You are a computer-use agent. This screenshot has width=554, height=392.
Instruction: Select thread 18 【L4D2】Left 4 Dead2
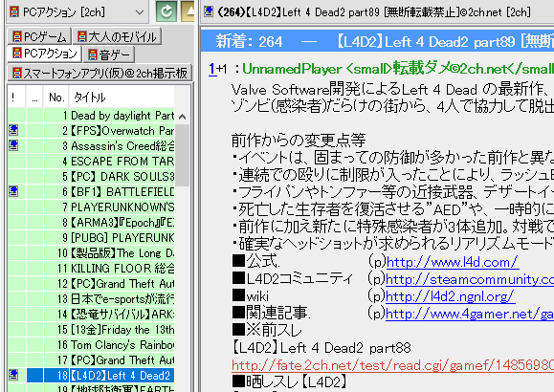click(122, 376)
